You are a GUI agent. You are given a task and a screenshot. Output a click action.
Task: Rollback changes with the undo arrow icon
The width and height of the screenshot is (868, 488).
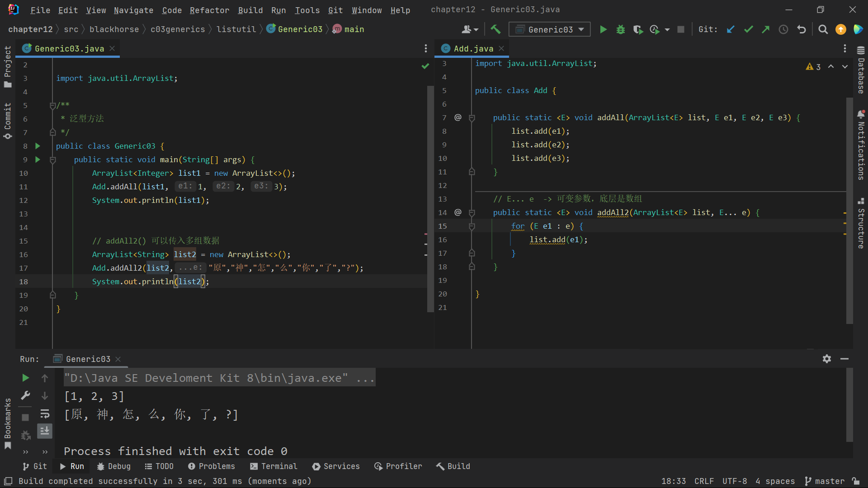(802, 29)
